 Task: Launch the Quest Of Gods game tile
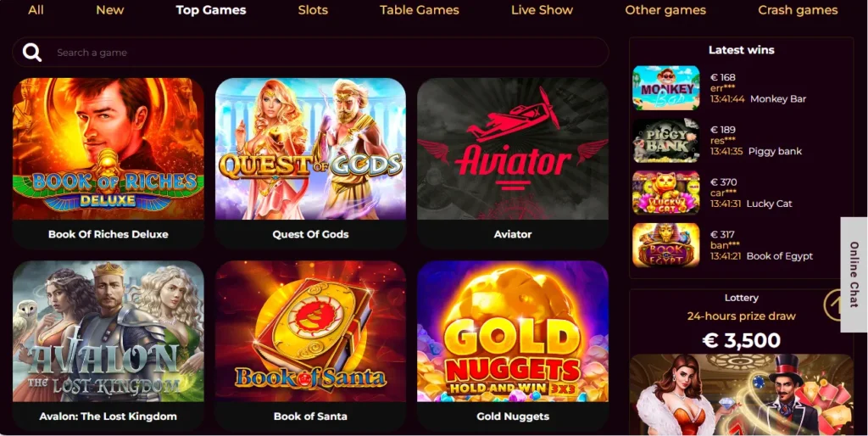[x=310, y=164]
